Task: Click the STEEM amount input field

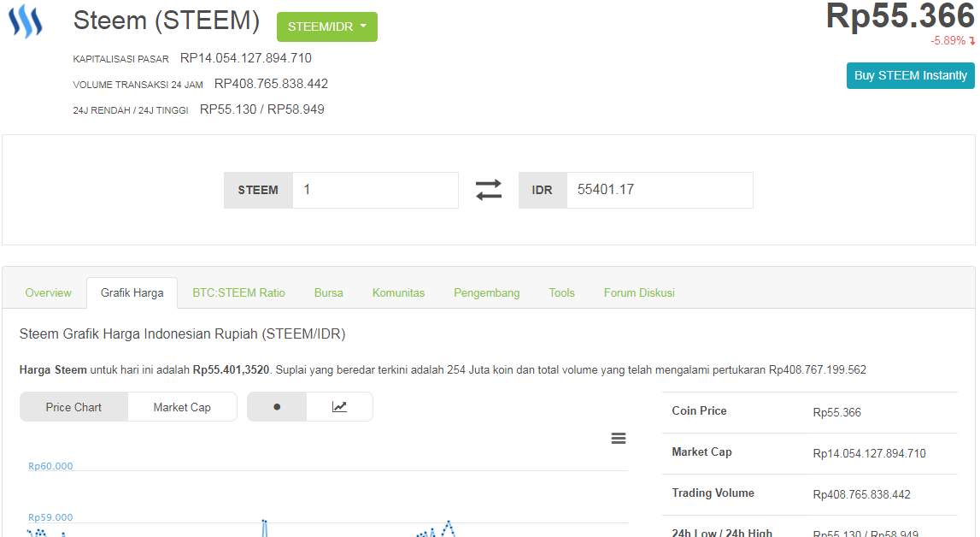Action: tap(375, 190)
